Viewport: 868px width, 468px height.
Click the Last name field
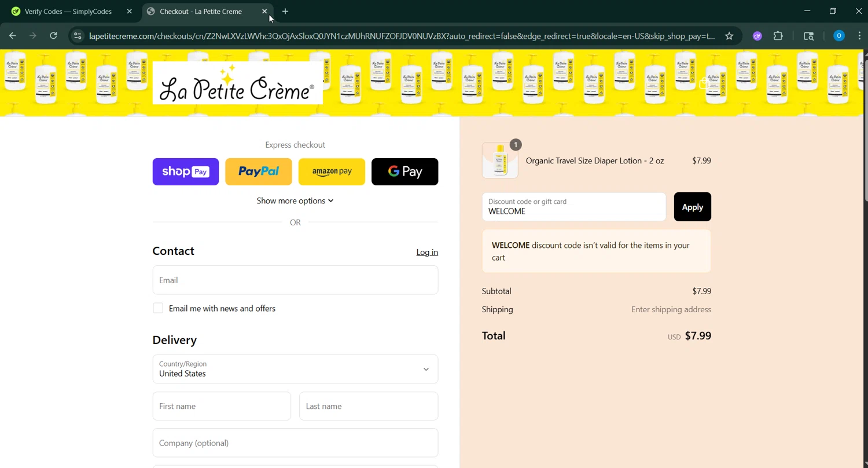(x=369, y=406)
